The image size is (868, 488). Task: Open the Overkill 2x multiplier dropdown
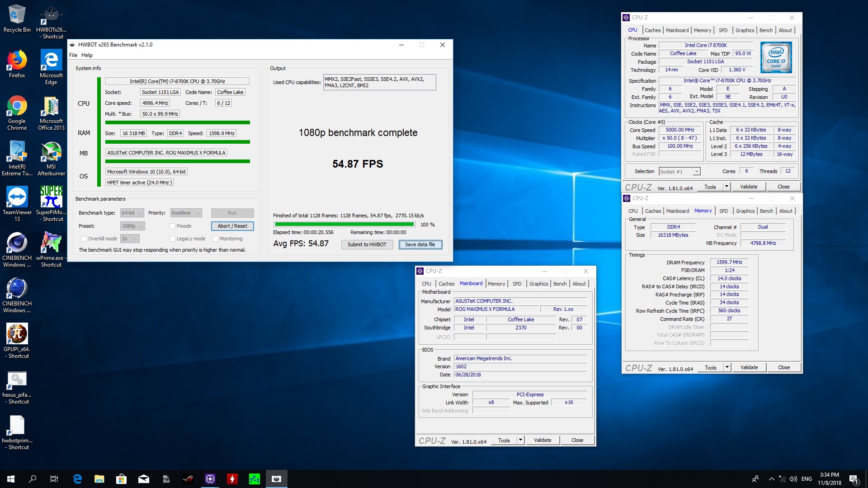click(130, 239)
